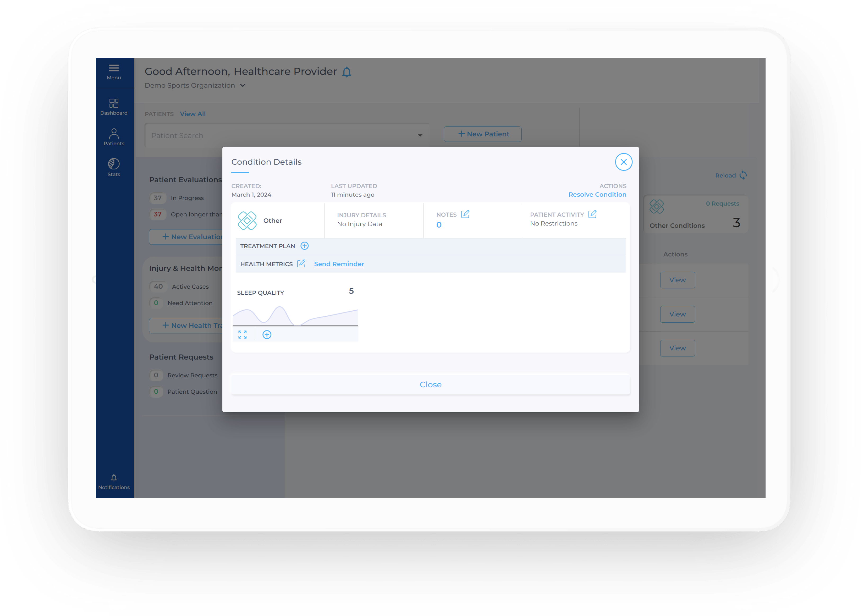
Task: Expand Demo Sports Organization dropdown
Action: [243, 85]
